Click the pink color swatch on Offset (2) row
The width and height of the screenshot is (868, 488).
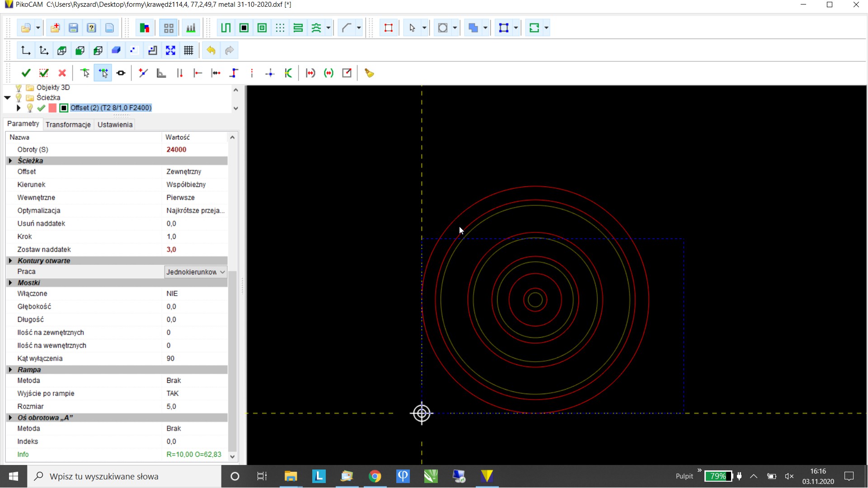tap(52, 108)
